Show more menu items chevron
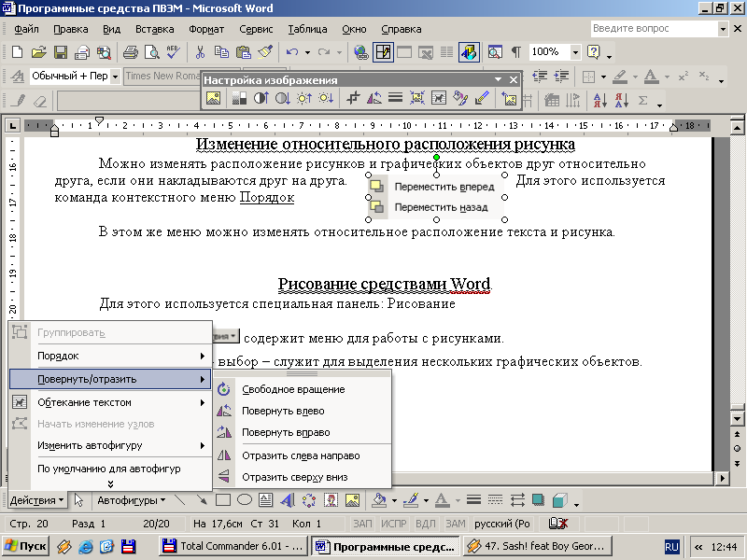Screen dimensions: 747x560 point(110,483)
